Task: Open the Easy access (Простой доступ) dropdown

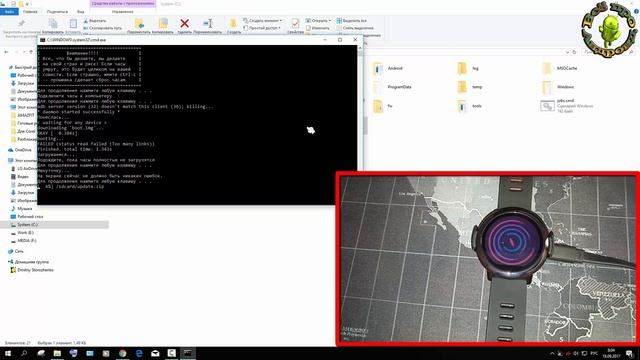Action: pyautogui.click(x=262, y=28)
